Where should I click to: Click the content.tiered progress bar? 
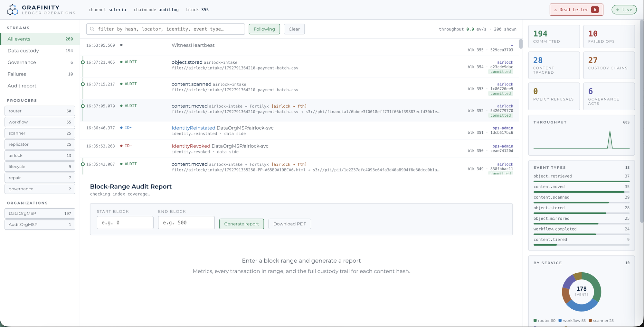[581, 245]
